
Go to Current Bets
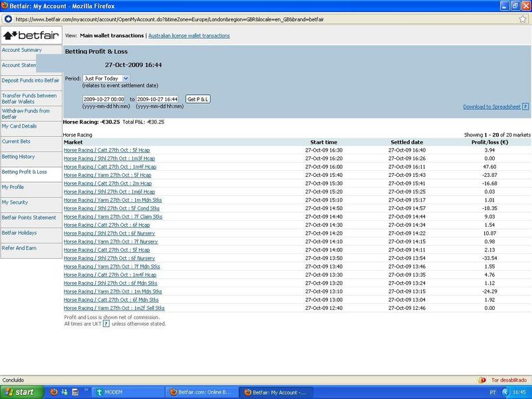click(16, 142)
